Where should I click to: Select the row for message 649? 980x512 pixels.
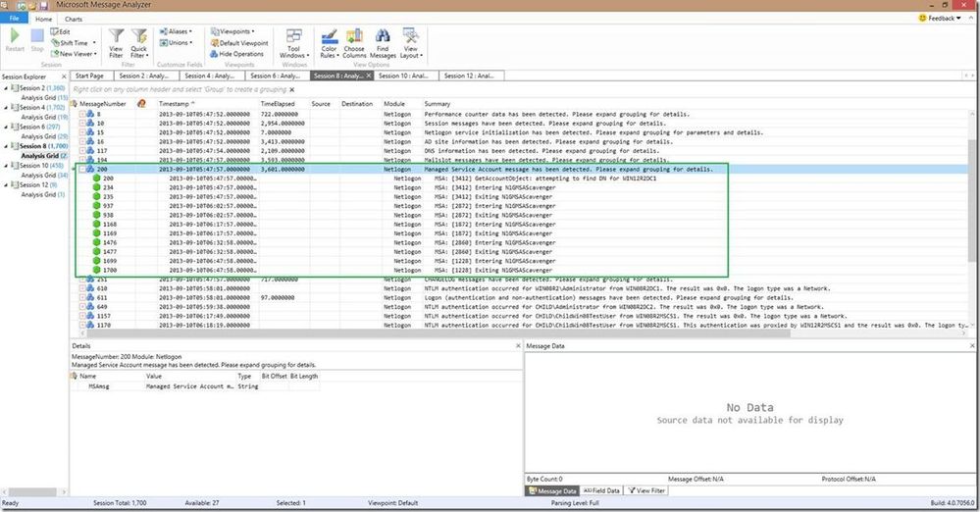tap(522, 307)
